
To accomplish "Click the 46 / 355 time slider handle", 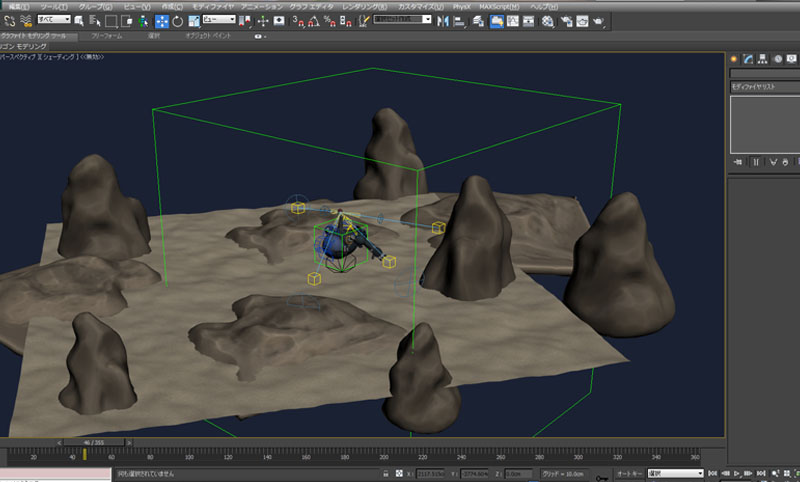I will [93, 443].
